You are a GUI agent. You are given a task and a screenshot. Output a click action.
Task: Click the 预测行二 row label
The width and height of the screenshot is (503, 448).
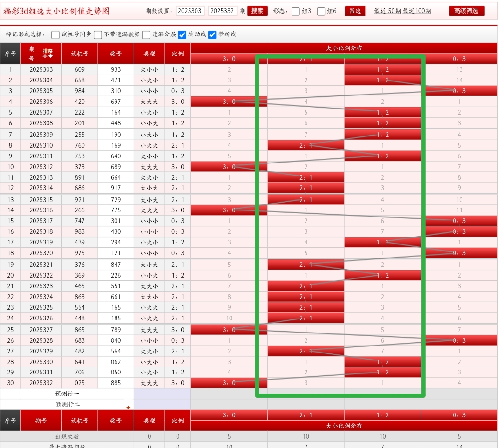[67, 404]
